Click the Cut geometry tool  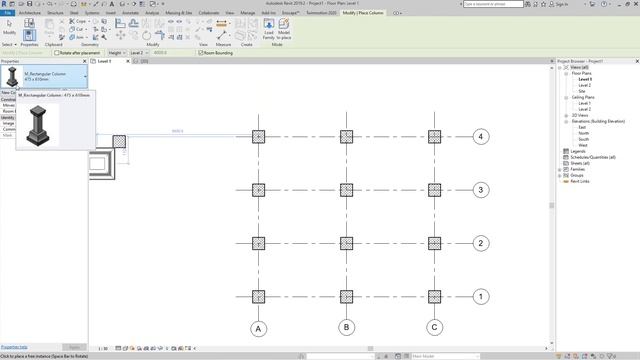76,29
